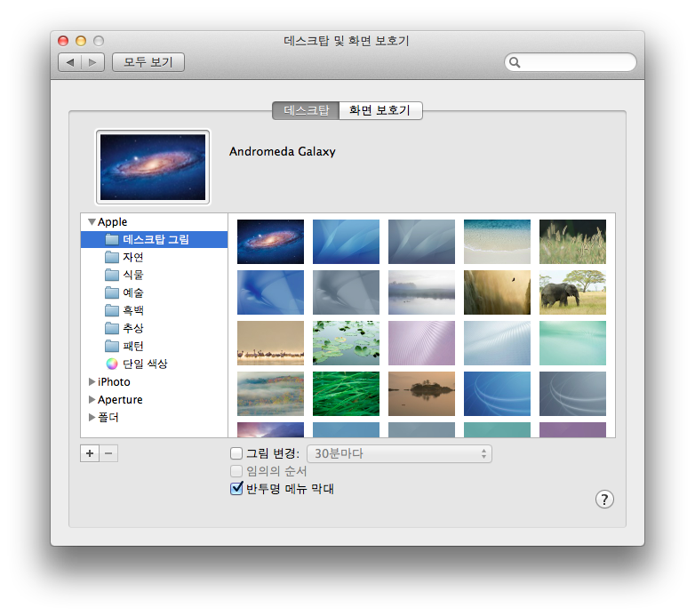The width and height of the screenshot is (695, 616).
Task: Expand the 폴더 group
Action: (x=92, y=417)
